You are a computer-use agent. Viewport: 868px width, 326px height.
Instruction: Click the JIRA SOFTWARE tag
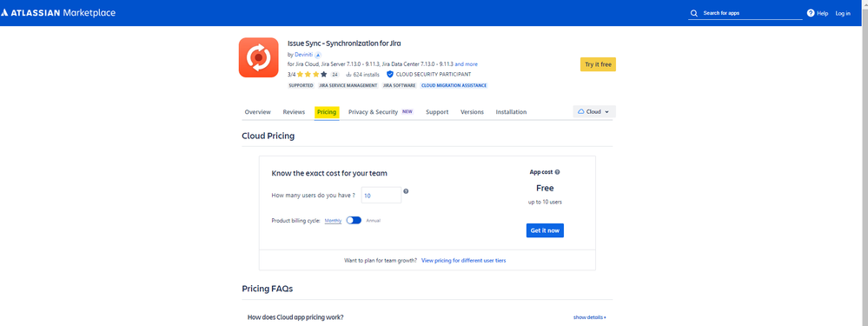click(x=400, y=86)
